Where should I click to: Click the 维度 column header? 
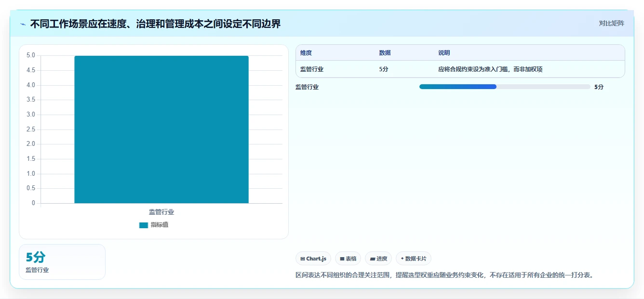coord(306,53)
